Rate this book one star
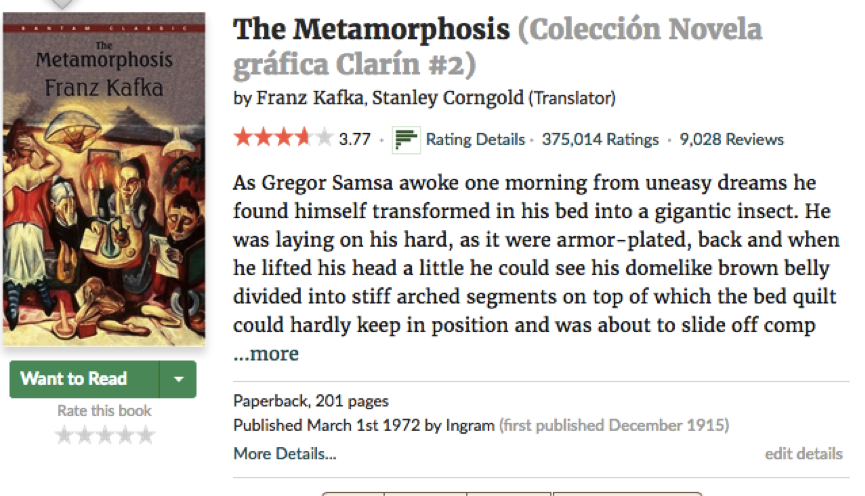Viewport: 865px width, 496px height. coord(64,435)
